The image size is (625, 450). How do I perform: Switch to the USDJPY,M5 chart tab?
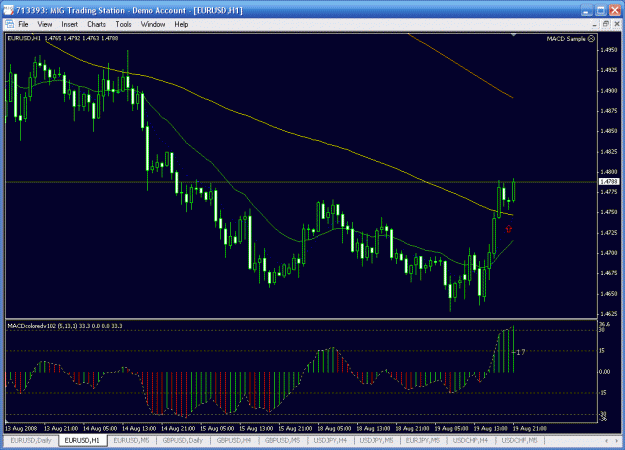[x=376, y=440]
